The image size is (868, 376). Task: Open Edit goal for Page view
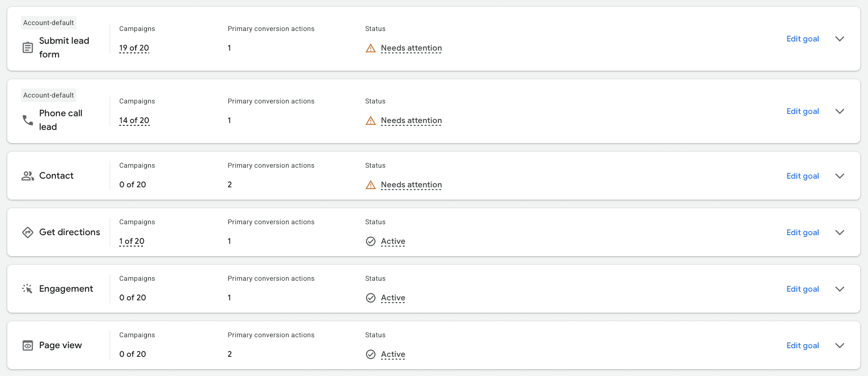(x=802, y=345)
